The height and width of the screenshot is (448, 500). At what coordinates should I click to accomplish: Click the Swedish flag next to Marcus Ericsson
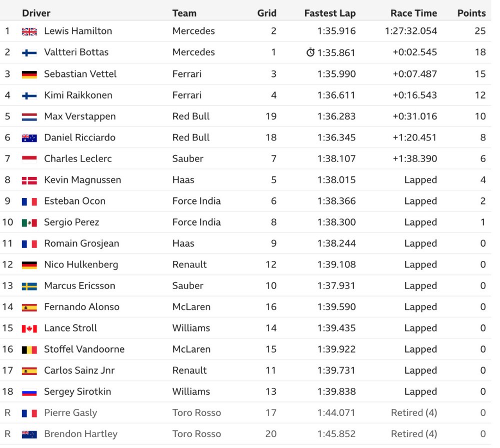click(x=29, y=286)
